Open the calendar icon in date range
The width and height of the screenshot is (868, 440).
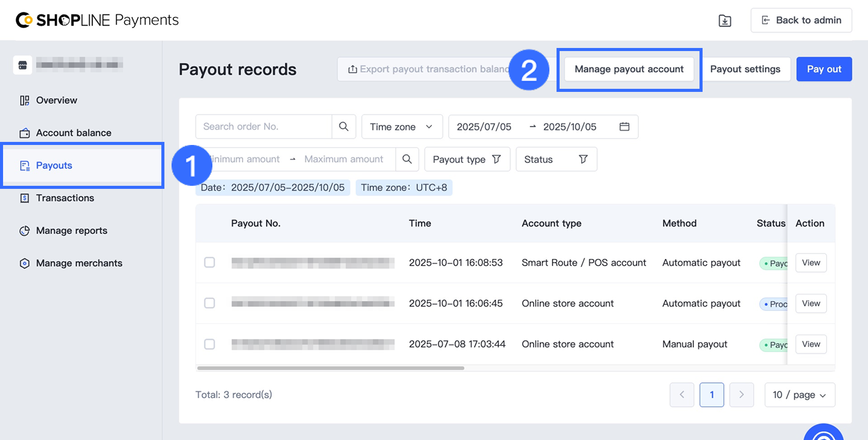624,127
